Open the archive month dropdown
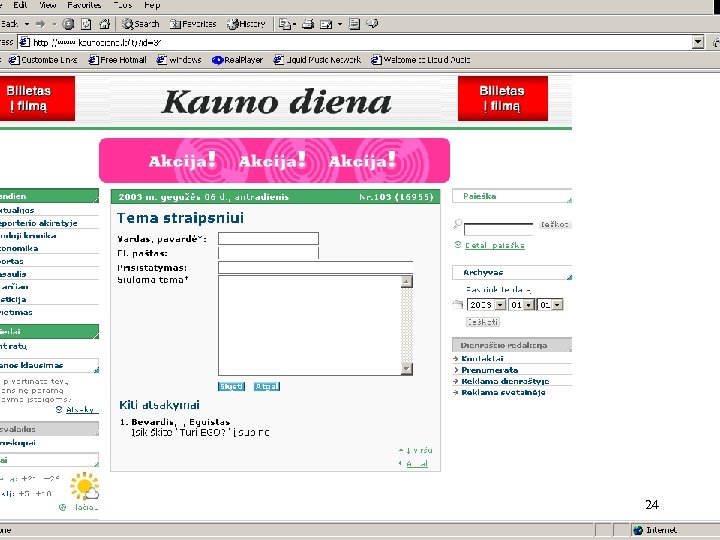Image resolution: width=720 pixels, height=540 pixels. [529, 305]
